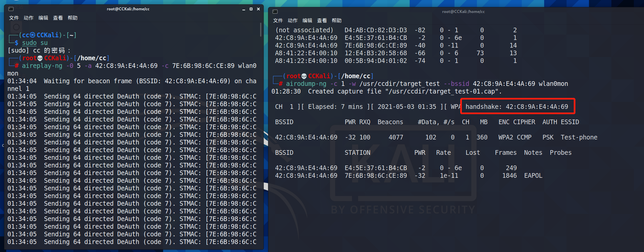Click handshake MAC 42:C8:9A:E4:4A:69 text
Viewport: 644px width, 252px height.
[537, 107]
